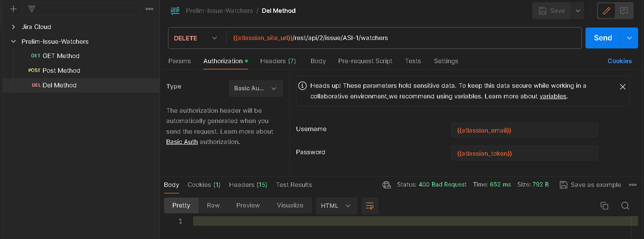The width and height of the screenshot is (644, 239).
Task: Click the request URL field
Action: click(403, 38)
